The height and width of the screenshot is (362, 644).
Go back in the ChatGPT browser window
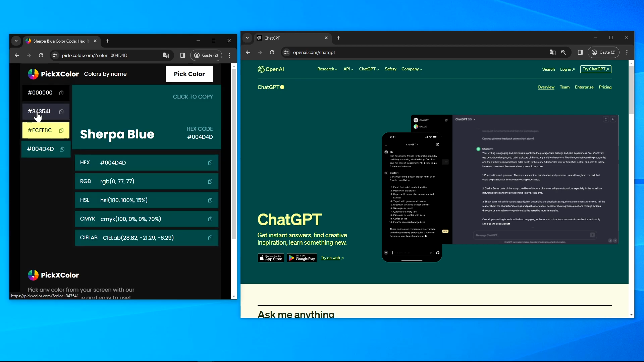(248, 52)
